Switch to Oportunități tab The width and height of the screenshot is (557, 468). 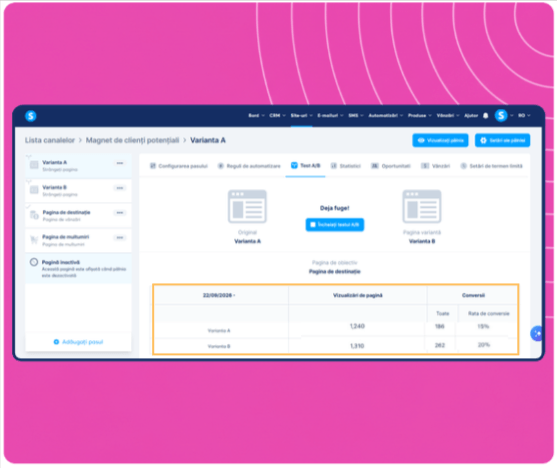(x=391, y=166)
